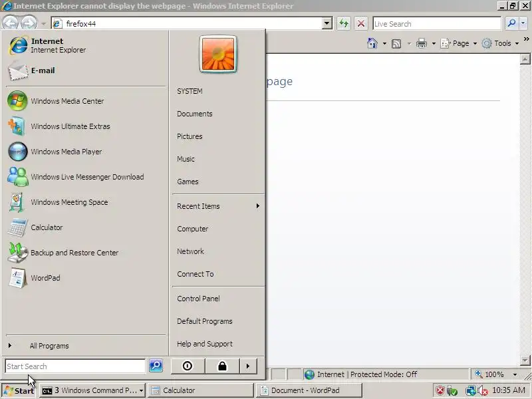Open the address bar dropdown arrow

(x=327, y=23)
